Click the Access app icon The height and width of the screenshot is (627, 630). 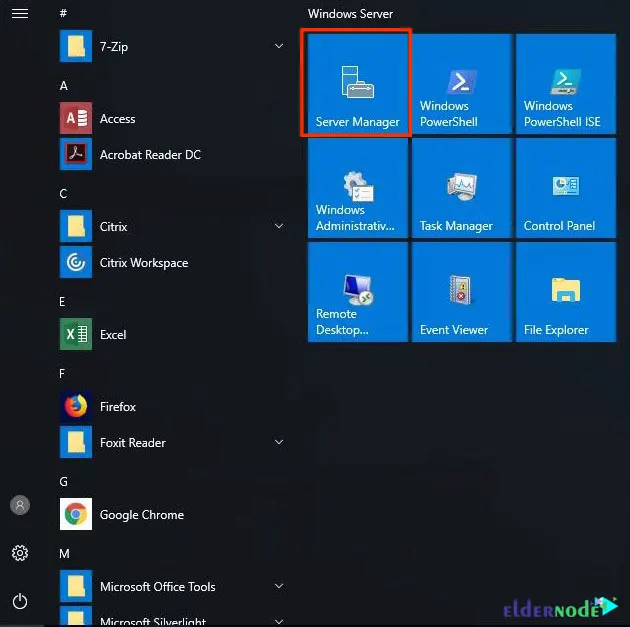click(x=76, y=118)
